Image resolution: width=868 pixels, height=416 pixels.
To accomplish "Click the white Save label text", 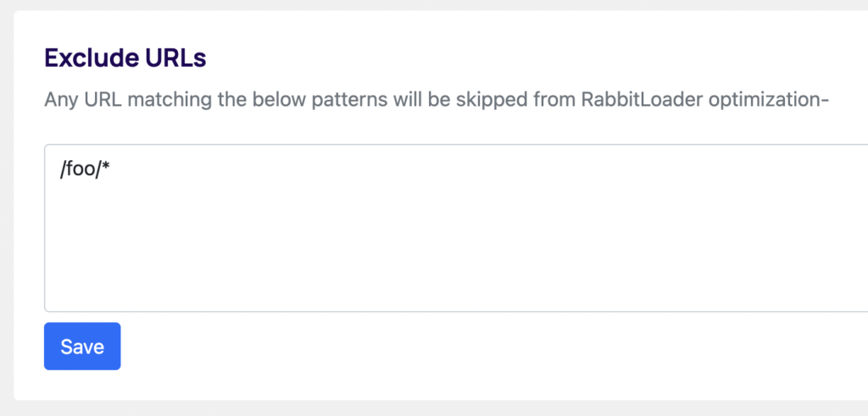I will [x=82, y=347].
